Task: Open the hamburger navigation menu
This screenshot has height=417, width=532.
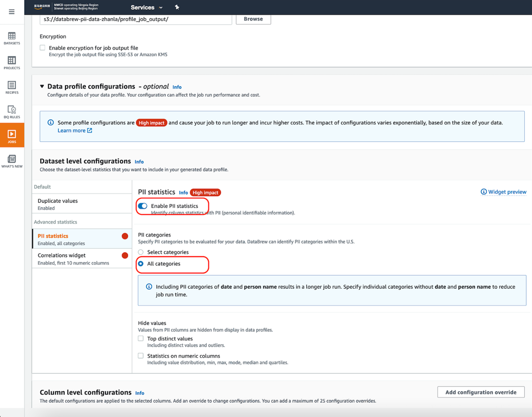Action: coord(11,12)
